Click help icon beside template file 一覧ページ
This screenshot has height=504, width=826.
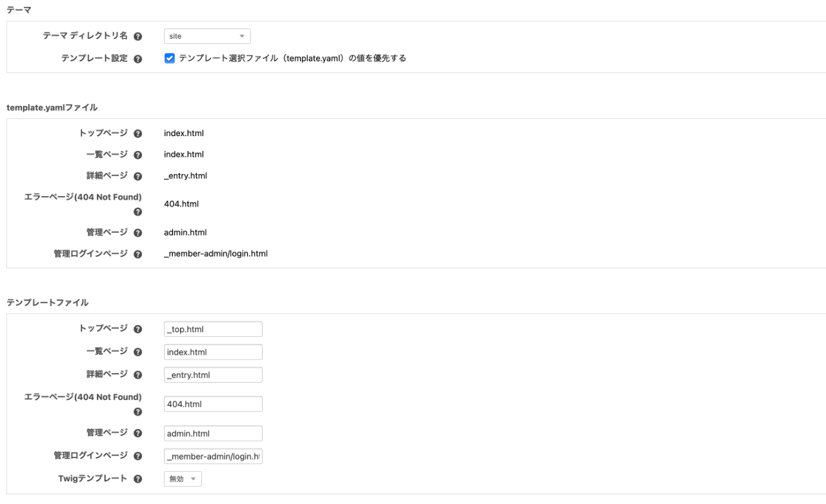click(137, 352)
